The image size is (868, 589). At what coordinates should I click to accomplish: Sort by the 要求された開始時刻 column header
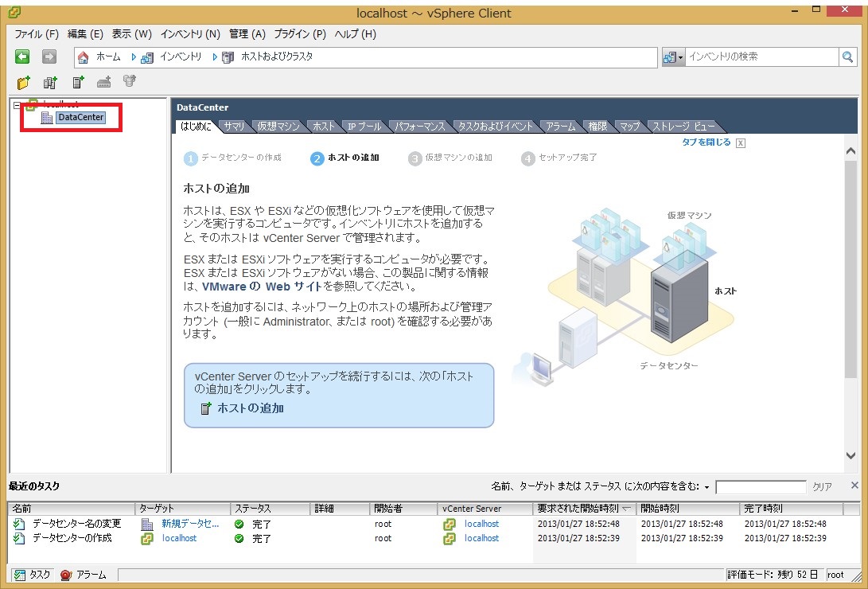584,508
